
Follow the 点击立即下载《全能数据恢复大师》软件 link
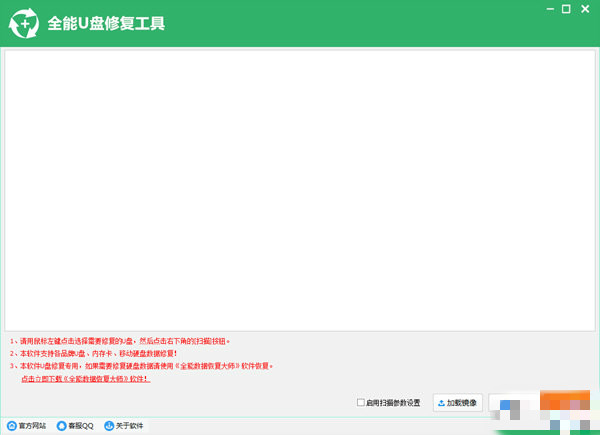click(x=86, y=379)
